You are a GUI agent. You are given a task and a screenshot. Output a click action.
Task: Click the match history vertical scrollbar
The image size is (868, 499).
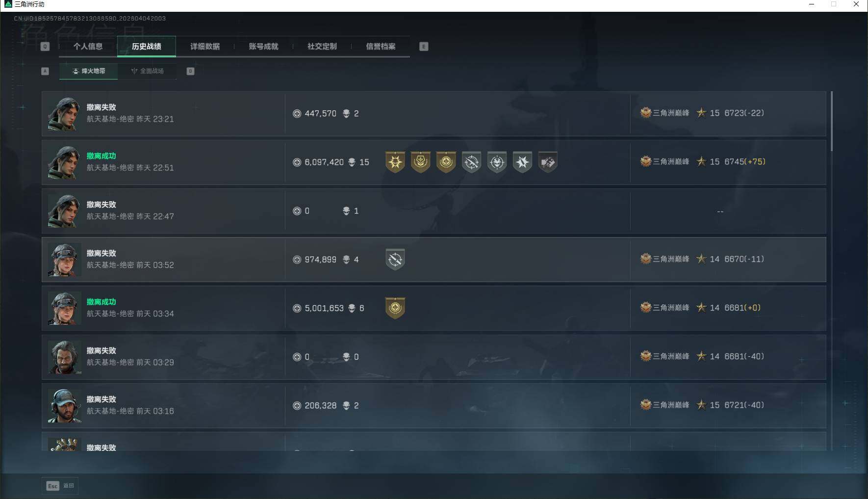832,121
